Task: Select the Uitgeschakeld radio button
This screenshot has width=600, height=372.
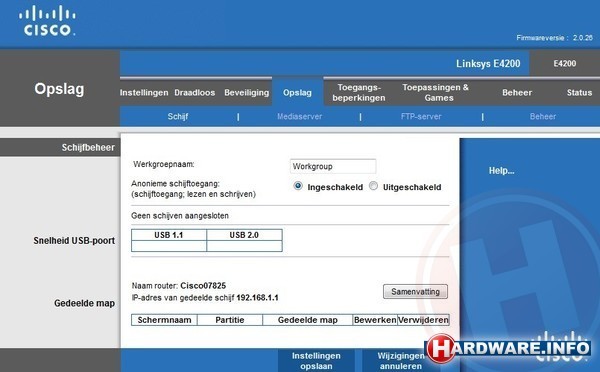Action: 373,186
